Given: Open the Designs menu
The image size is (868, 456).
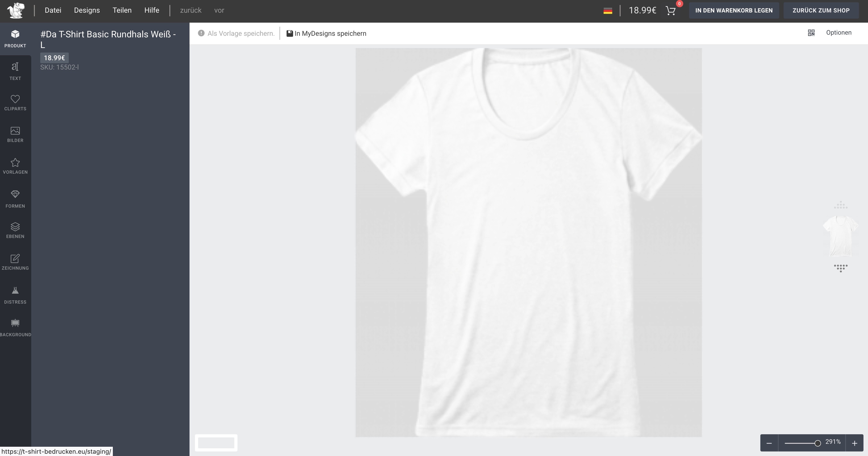Looking at the screenshot, I should [x=87, y=10].
